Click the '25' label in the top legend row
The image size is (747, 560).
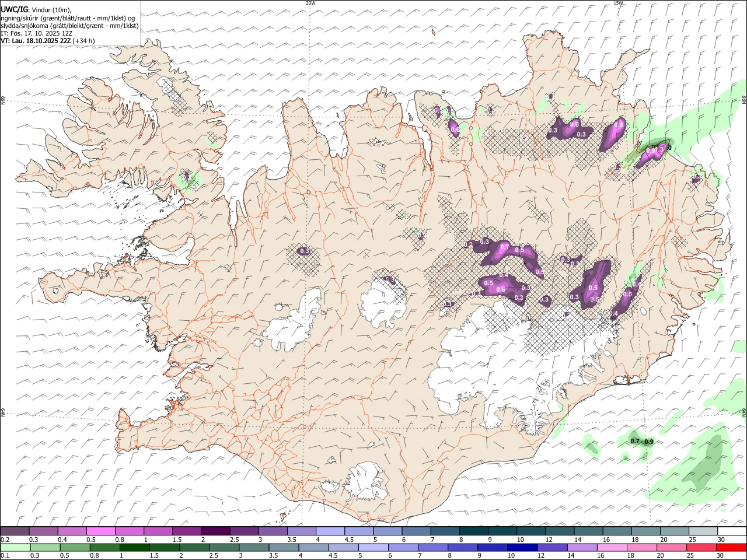[693, 540]
